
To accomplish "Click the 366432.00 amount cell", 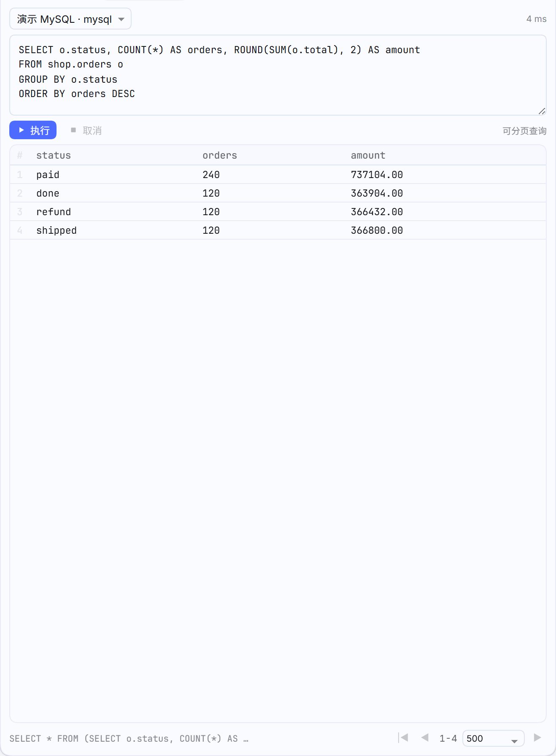I will click(x=377, y=212).
